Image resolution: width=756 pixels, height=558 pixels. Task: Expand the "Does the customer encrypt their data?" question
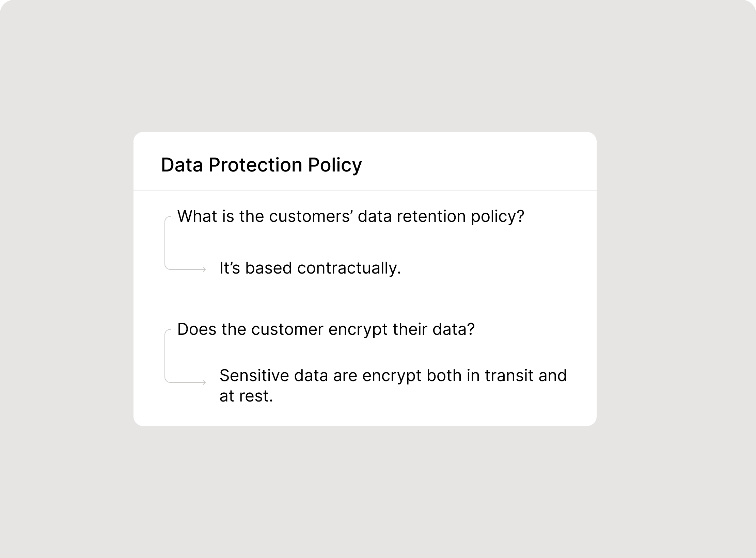click(x=326, y=329)
